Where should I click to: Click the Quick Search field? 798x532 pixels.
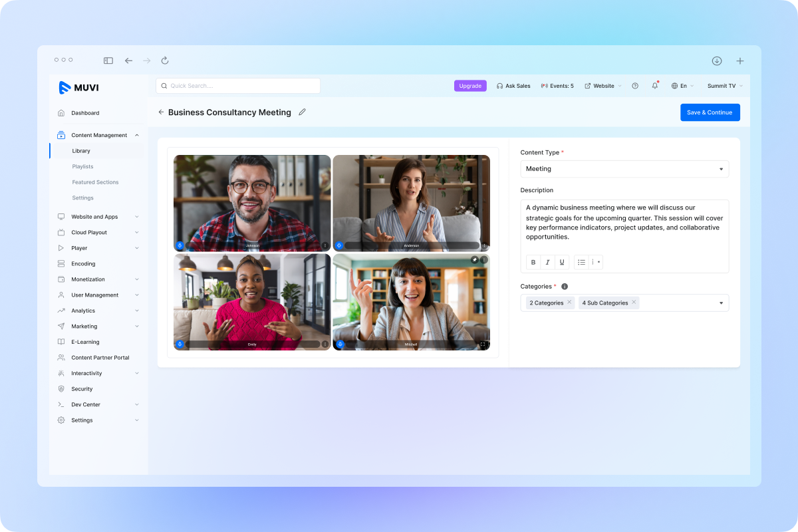click(238, 86)
